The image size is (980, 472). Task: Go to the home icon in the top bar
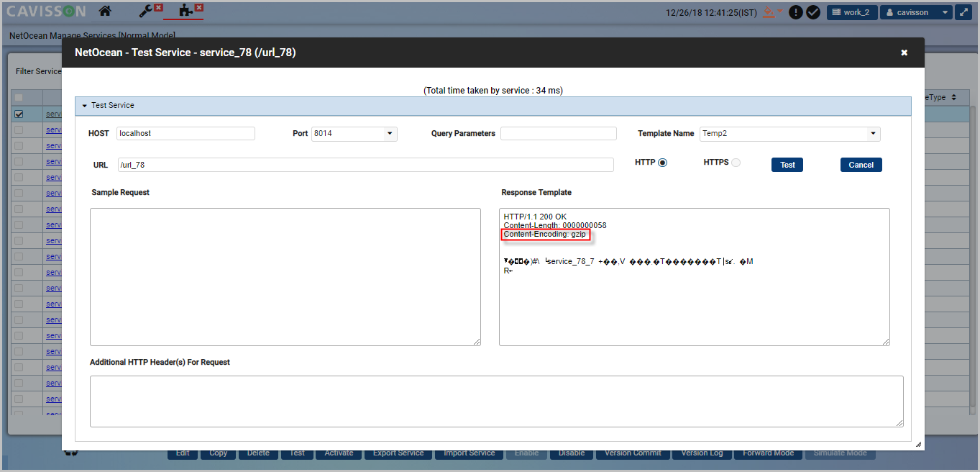(x=105, y=12)
